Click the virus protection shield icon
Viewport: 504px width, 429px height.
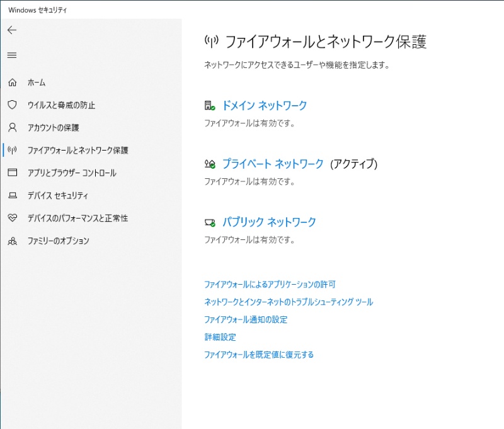click(x=12, y=105)
